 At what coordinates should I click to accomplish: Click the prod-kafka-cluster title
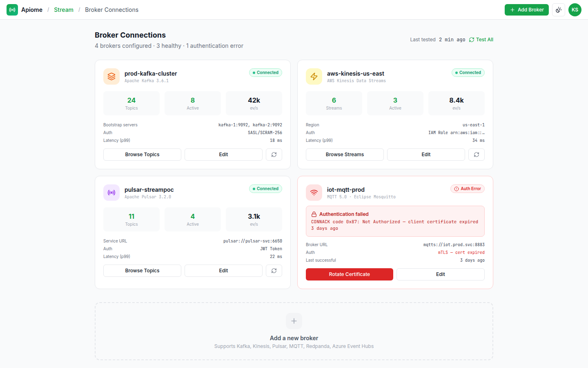(x=151, y=74)
